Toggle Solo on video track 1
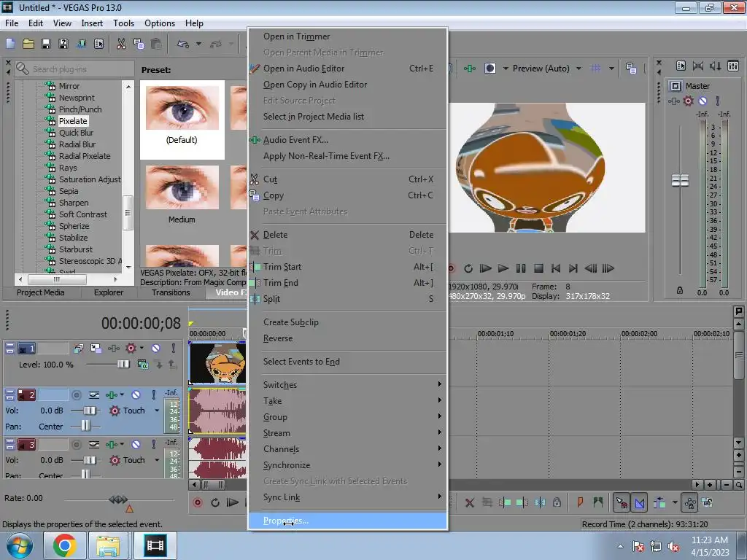747x560 pixels. pos(174,348)
